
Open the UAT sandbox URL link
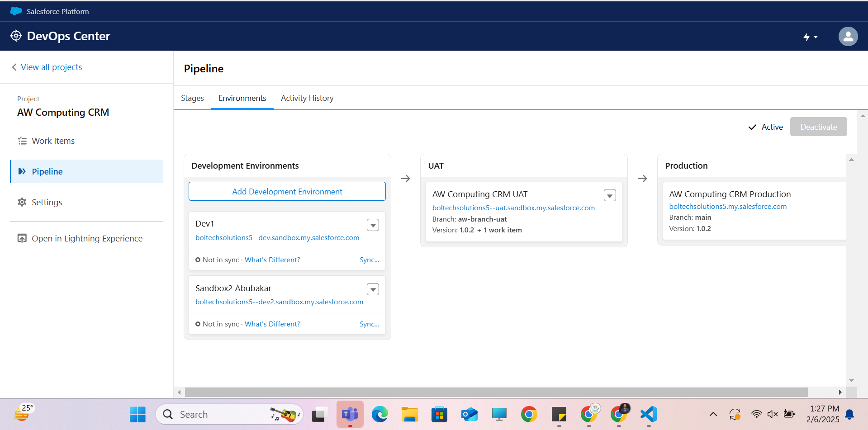(513, 208)
